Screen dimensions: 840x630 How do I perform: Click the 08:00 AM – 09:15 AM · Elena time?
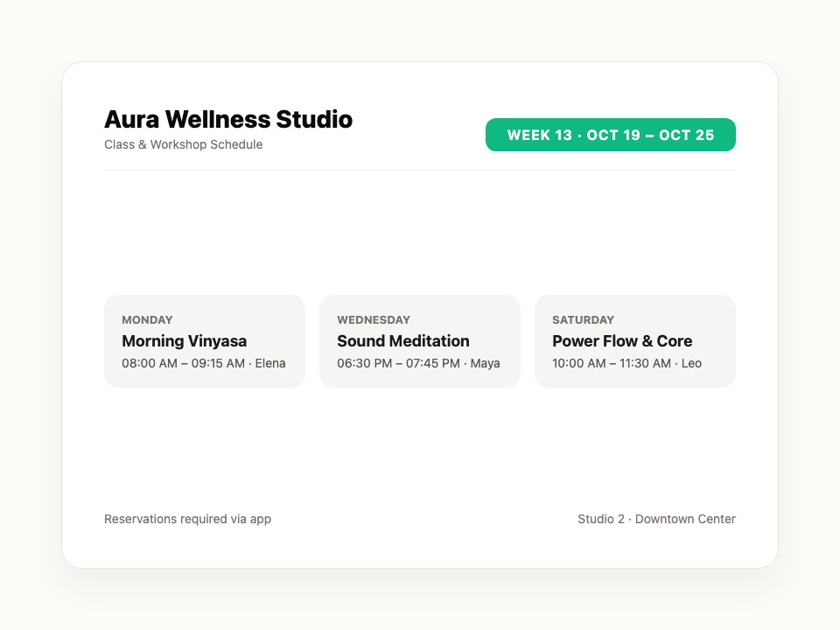tap(204, 363)
